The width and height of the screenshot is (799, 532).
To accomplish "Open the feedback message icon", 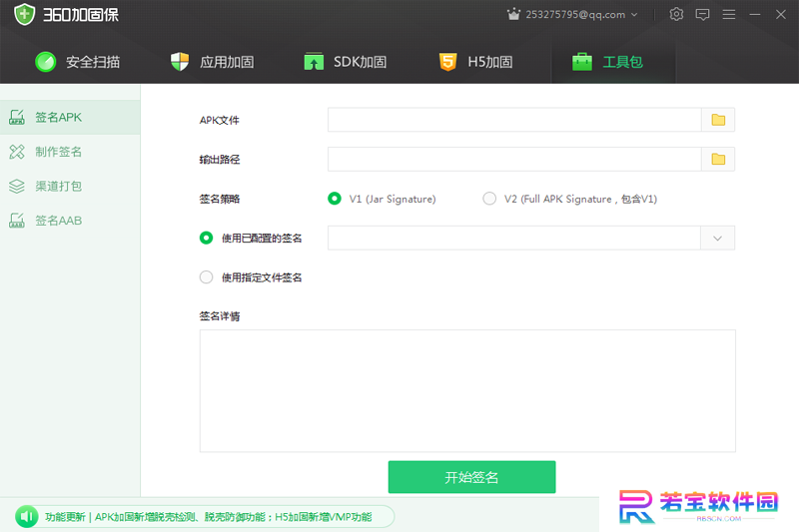I will (702, 14).
